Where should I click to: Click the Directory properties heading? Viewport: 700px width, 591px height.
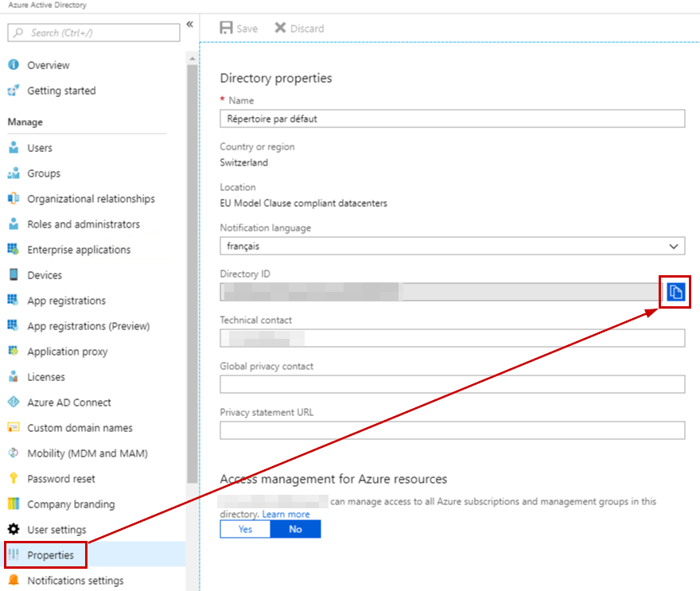pyautogui.click(x=276, y=78)
